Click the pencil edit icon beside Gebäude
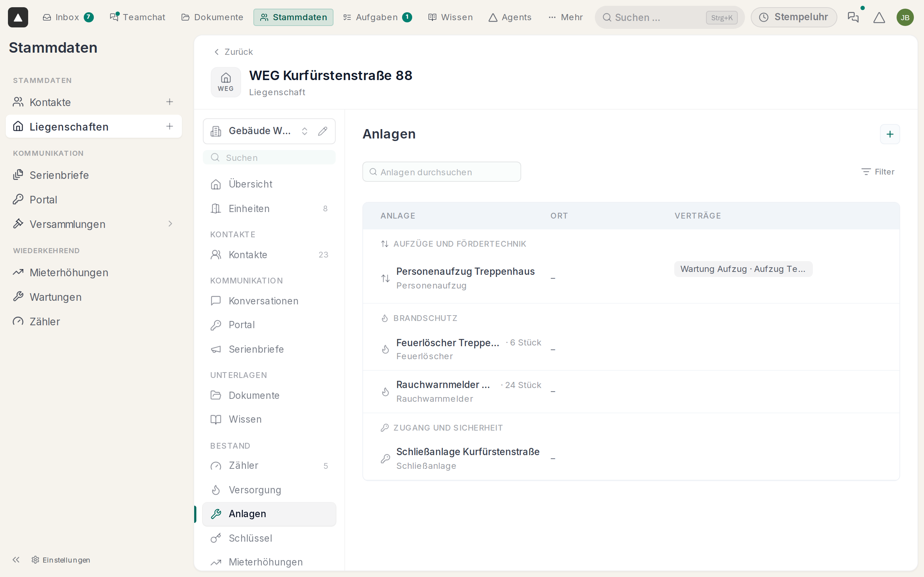 [x=323, y=131]
